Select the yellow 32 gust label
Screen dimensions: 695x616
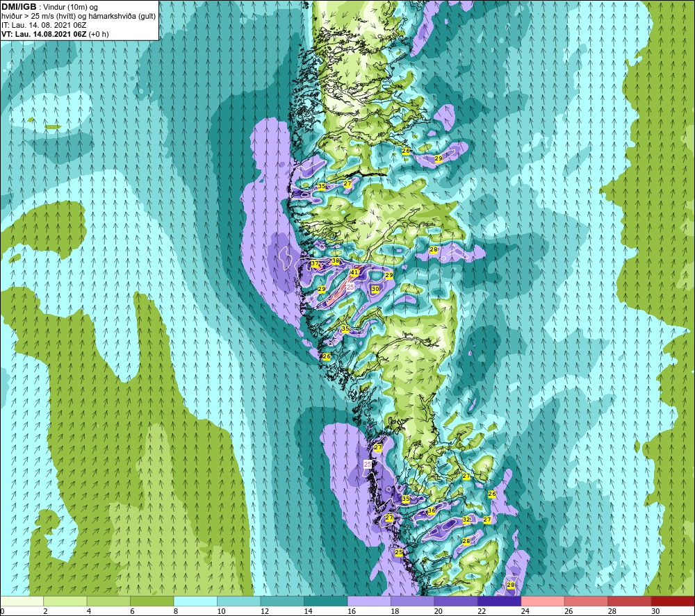466,520
